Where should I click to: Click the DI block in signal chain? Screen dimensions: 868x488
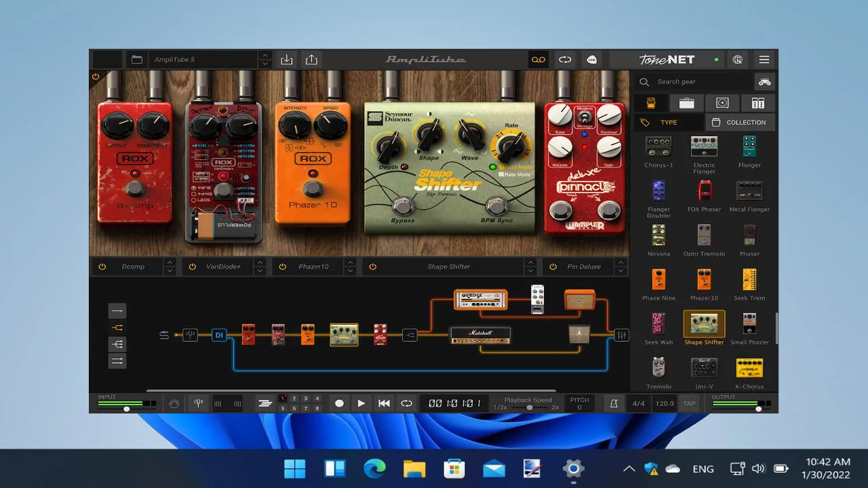(x=218, y=335)
